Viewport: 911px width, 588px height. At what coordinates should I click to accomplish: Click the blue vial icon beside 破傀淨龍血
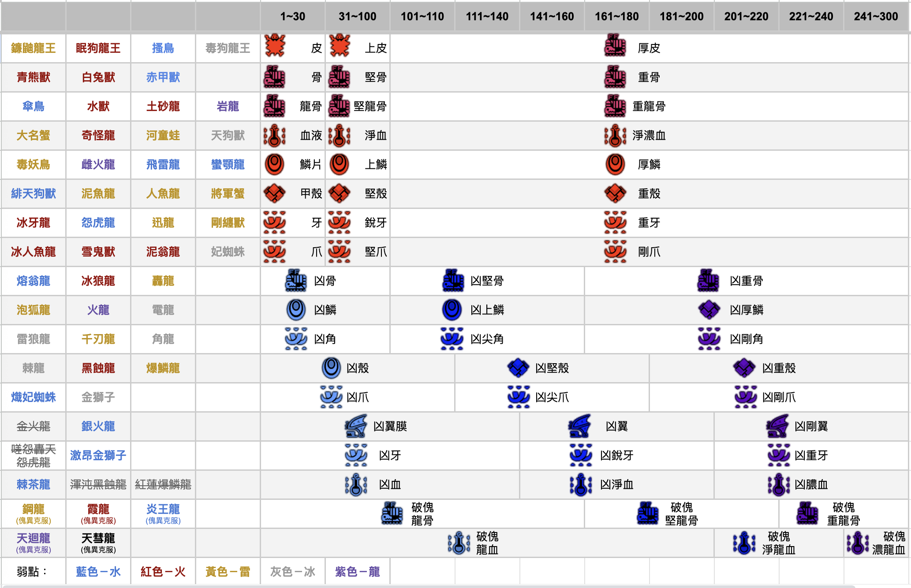744,543
